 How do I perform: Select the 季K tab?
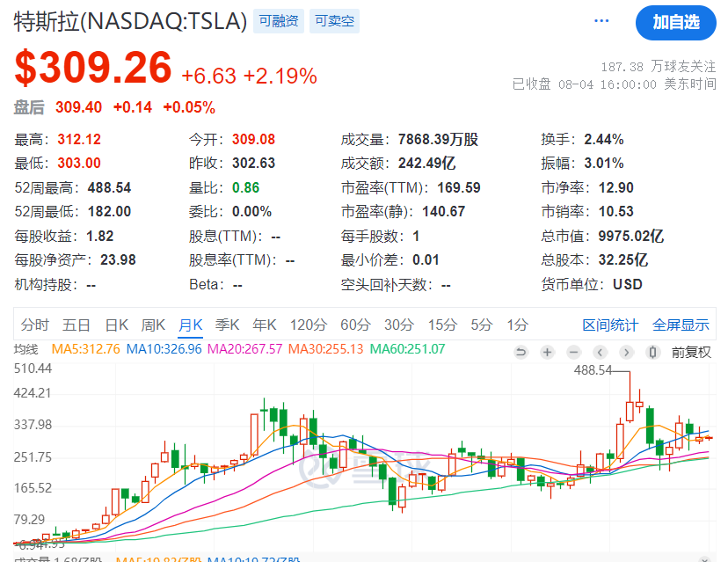click(227, 325)
